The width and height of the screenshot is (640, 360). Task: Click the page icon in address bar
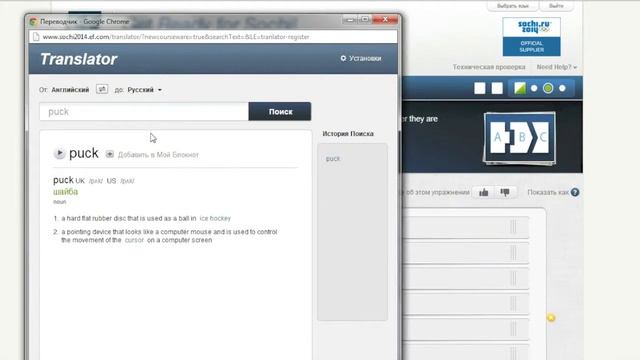click(x=36, y=37)
